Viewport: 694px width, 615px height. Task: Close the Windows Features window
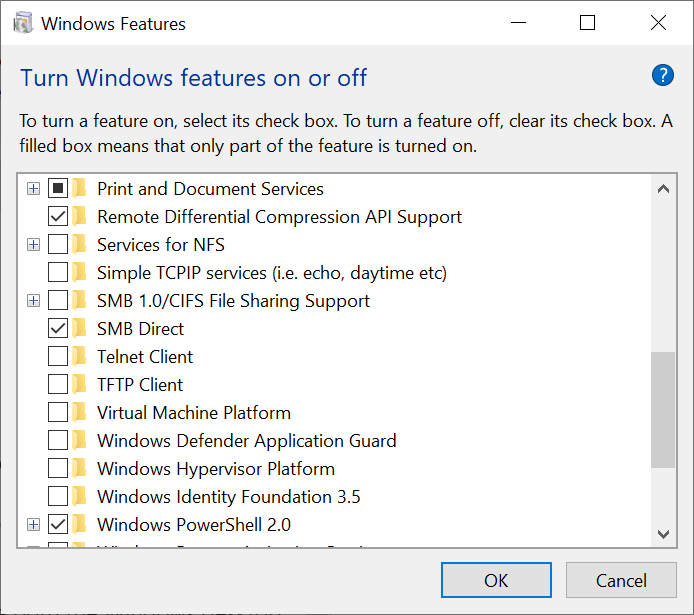tap(658, 23)
